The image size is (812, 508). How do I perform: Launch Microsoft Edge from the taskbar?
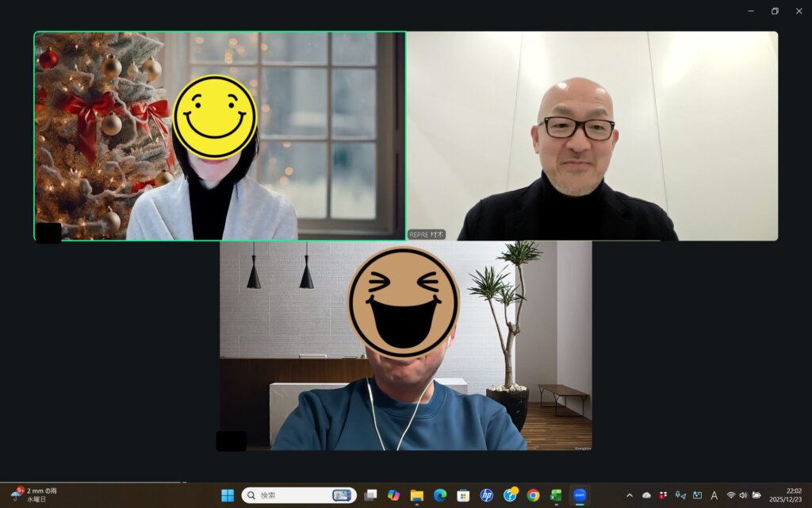(x=440, y=495)
